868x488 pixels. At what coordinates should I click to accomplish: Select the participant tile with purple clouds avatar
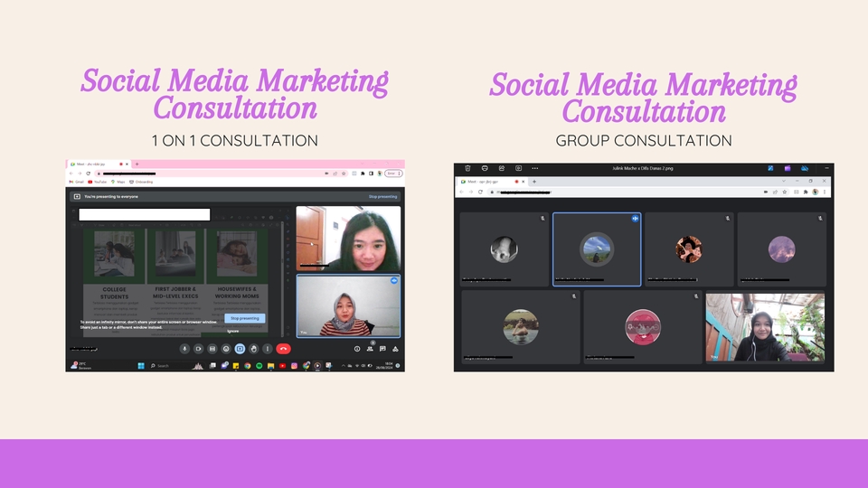(781, 249)
